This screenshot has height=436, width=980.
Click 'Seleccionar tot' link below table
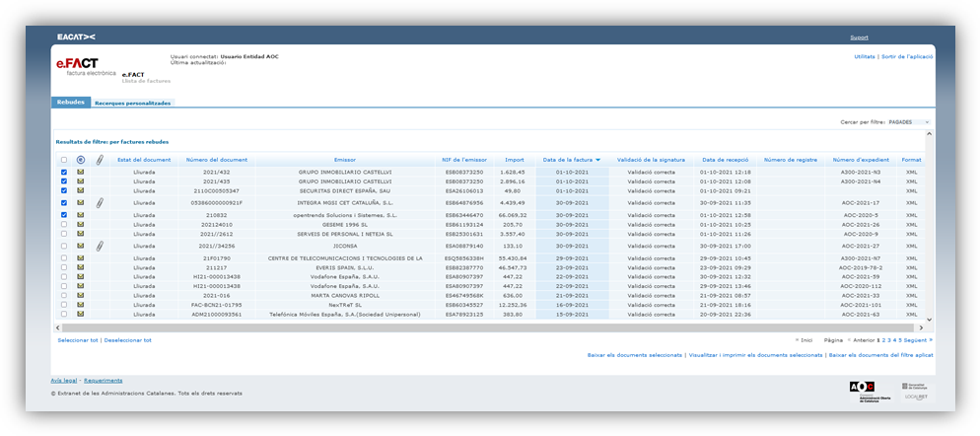click(x=78, y=339)
